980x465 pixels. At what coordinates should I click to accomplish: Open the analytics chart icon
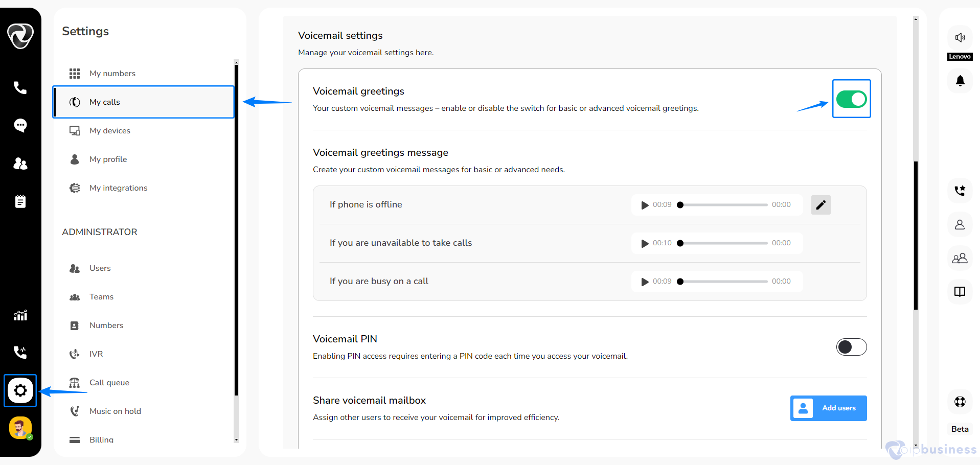click(20, 315)
